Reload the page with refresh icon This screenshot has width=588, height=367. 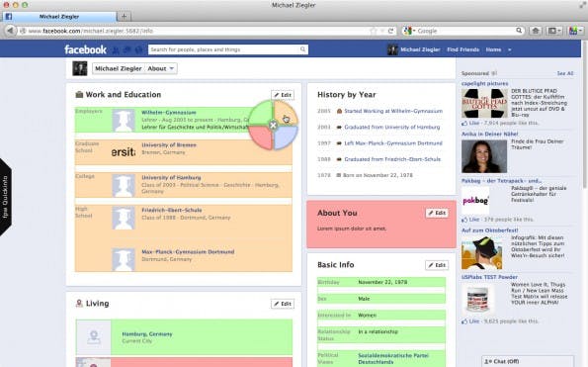390,31
